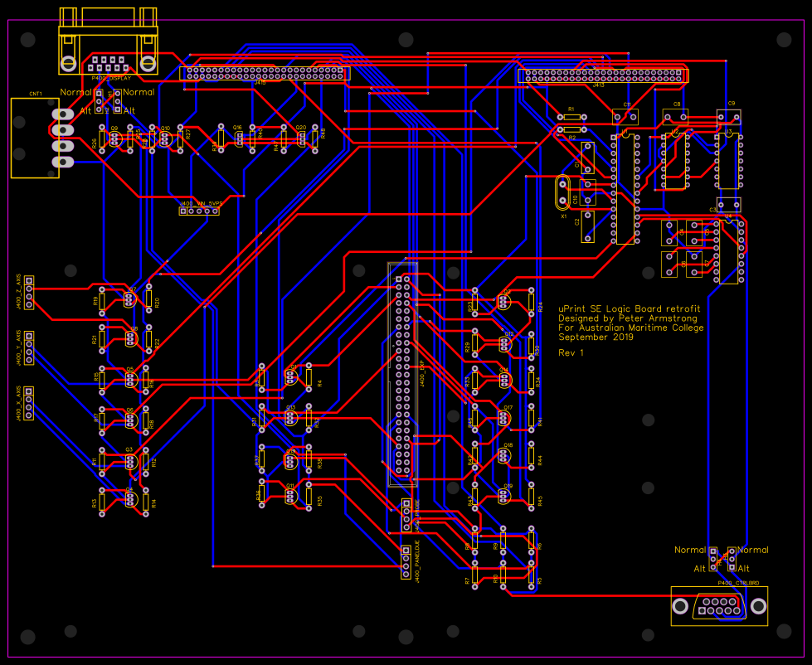Select the R14 resistor footprint

point(146,502)
